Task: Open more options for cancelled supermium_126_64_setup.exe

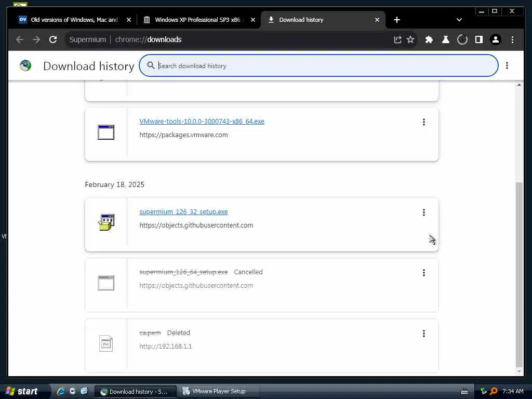Action: [424, 273]
